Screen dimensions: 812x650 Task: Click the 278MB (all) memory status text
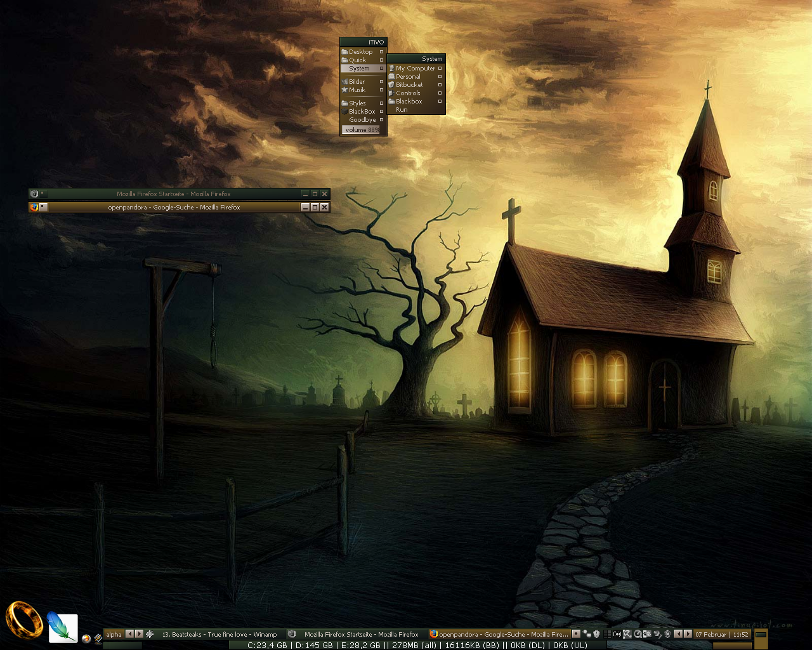[x=414, y=646]
